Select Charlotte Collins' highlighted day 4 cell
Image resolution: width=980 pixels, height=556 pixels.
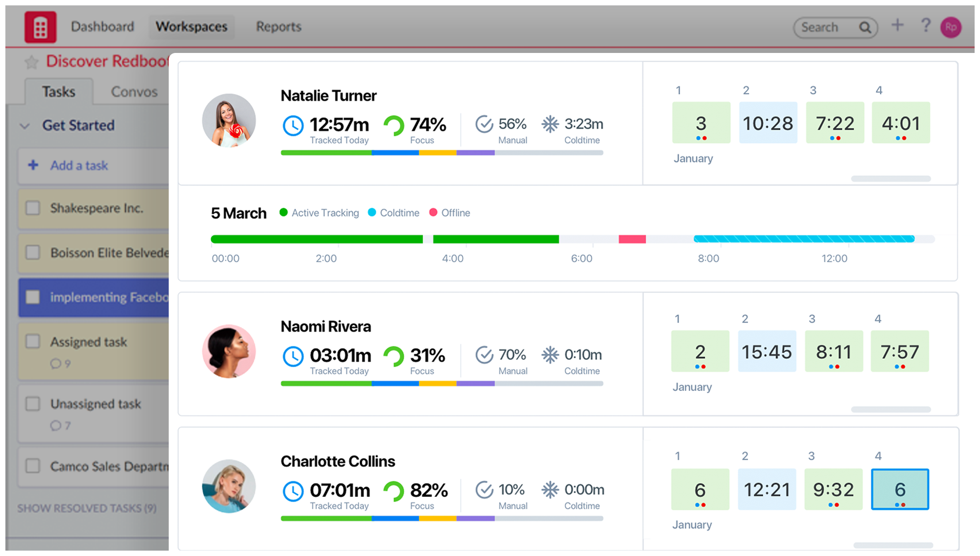click(900, 489)
